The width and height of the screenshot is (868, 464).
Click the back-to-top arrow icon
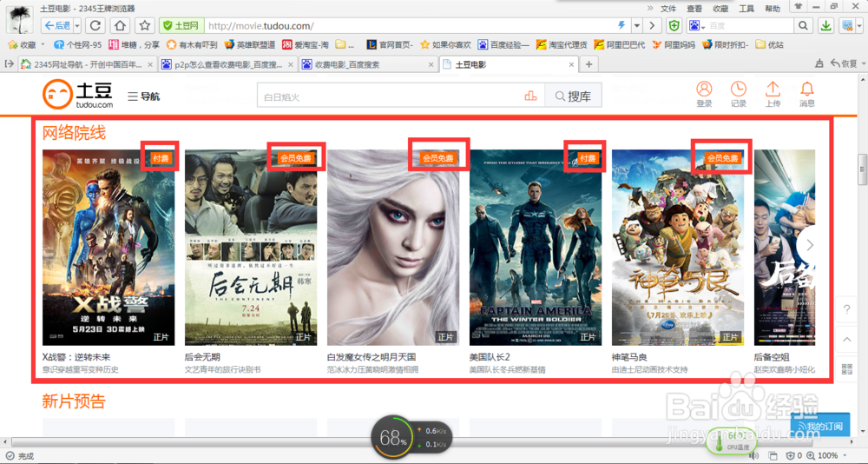click(847, 339)
